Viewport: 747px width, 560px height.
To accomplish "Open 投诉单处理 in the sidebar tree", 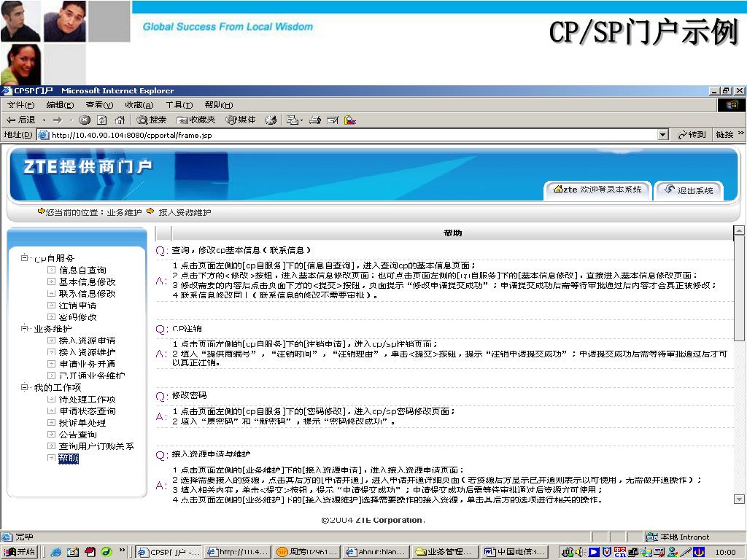I will click(82, 422).
